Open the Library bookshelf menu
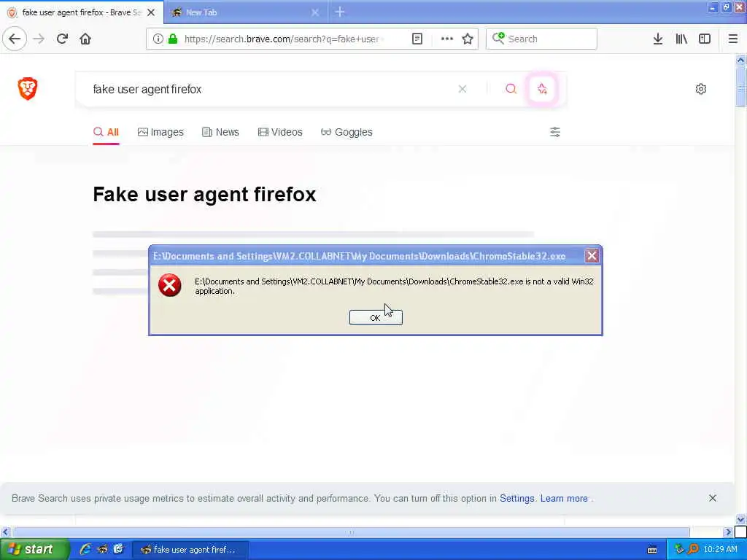Image resolution: width=747 pixels, height=560 pixels. click(681, 39)
